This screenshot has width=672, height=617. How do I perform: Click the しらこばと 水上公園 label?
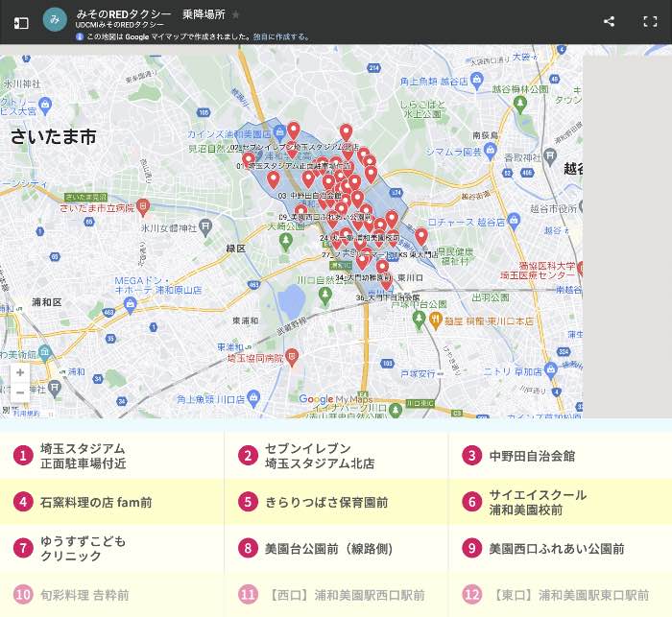(x=422, y=109)
